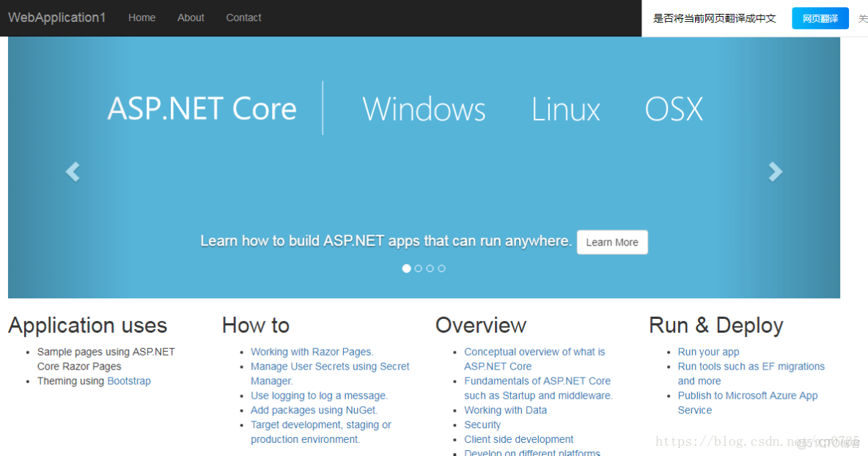Click the Security link under Overview
This screenshot has height=456, width=868.
click(482, 424)
